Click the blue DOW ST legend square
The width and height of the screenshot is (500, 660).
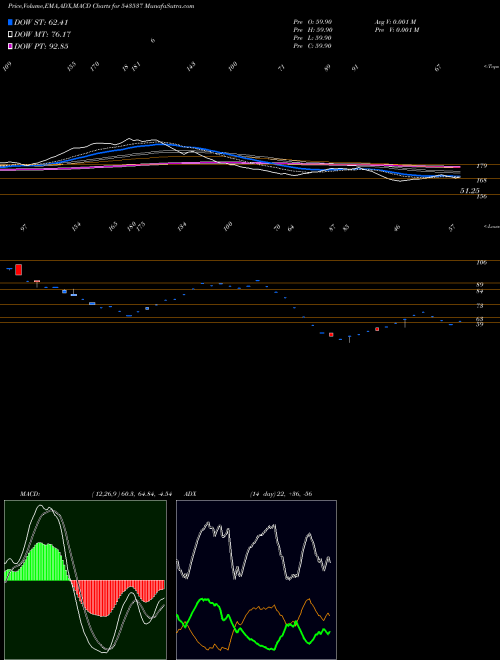(10, 22)
